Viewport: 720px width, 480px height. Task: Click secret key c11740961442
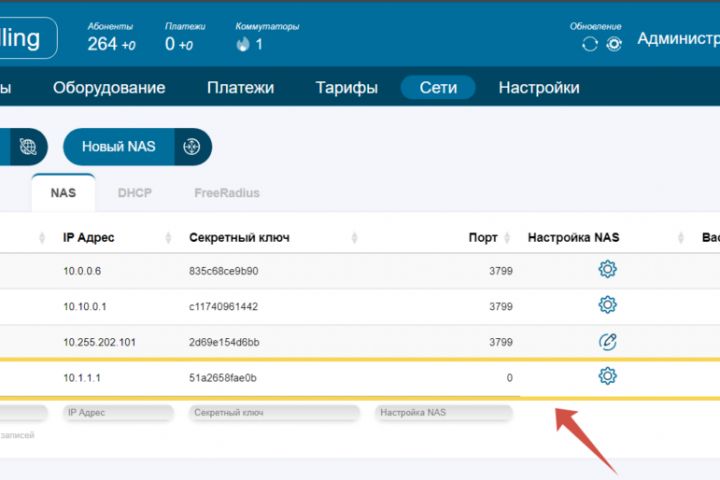(x=223, y=306)
